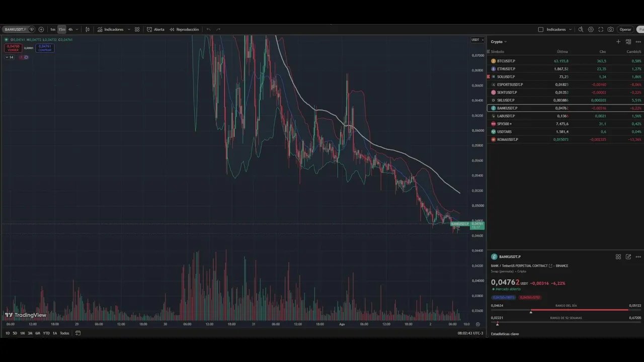Expand the Crypto watchlist dropdown
Viewport: 644px width, 362px height.
click(x=499, y=42)
